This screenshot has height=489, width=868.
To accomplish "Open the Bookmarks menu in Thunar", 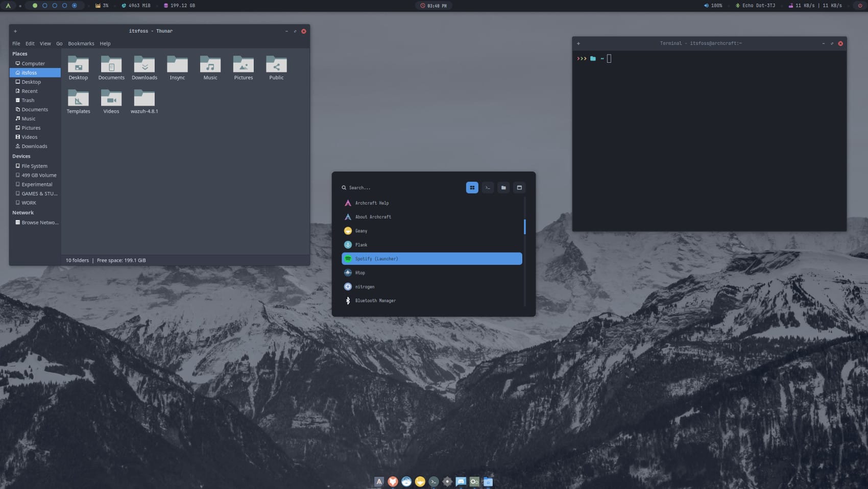I will click(x=81, y=43).
